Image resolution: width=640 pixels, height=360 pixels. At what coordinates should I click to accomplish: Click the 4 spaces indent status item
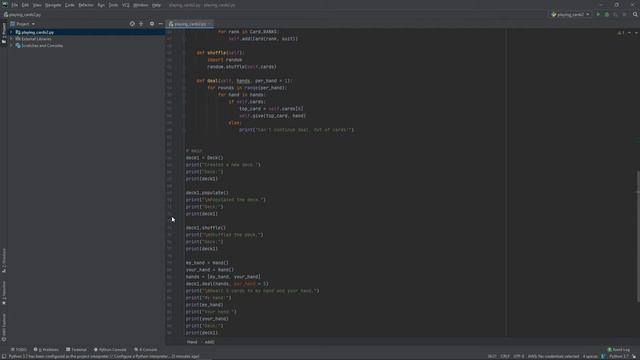pyautogui.click(x=590, y=356)
